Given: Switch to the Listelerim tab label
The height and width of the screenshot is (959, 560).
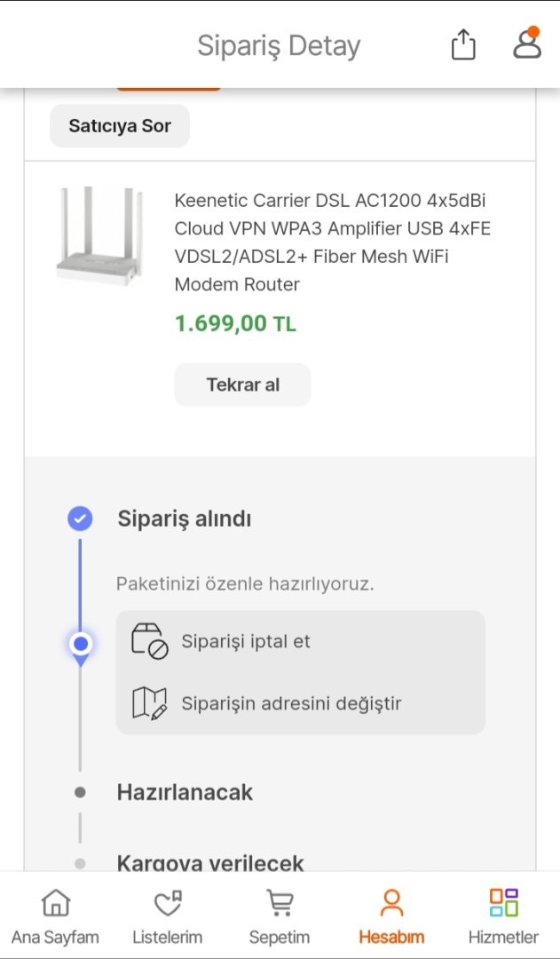Looking at the screenshot, I should pyautogui.click(x=167, y=937).
